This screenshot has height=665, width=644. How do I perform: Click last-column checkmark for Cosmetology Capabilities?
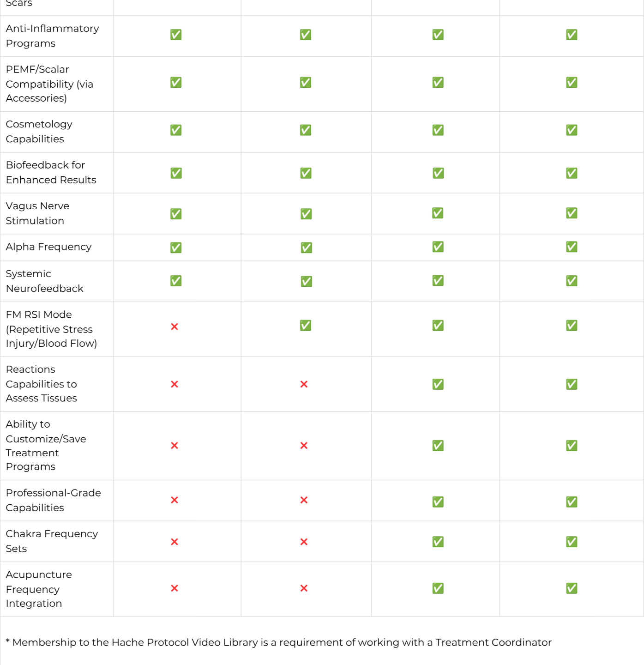tap(572, 130)
